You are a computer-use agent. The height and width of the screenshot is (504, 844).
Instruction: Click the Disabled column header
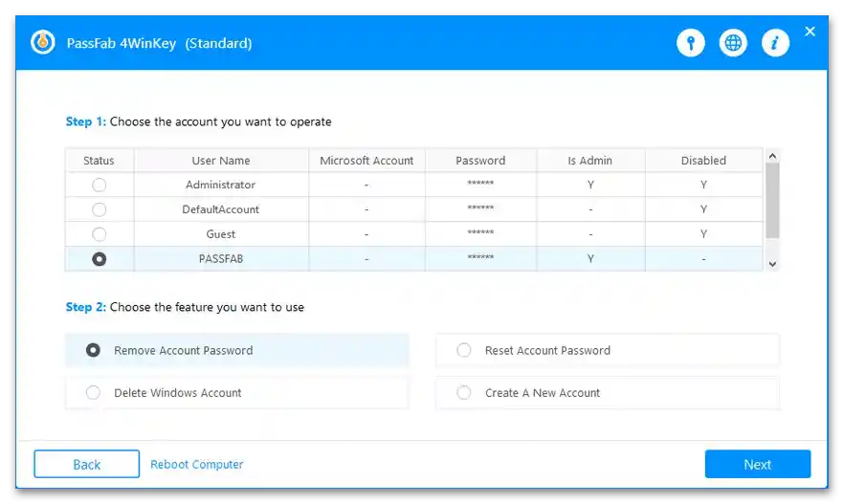click(x=703, y=161)
